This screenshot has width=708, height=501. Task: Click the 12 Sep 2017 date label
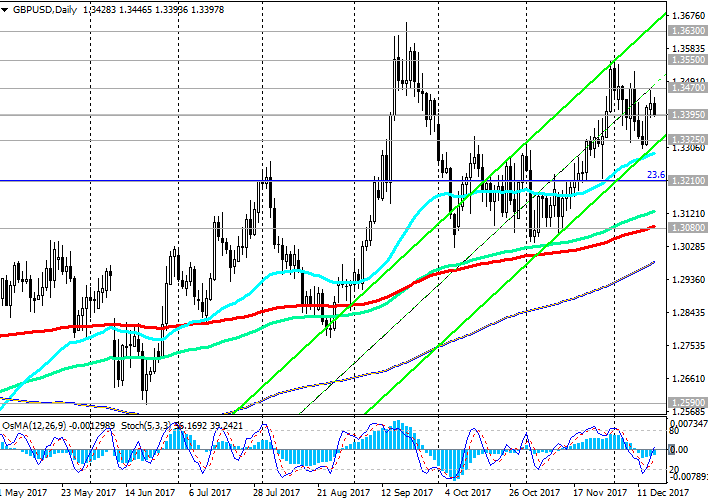(407, 492)
